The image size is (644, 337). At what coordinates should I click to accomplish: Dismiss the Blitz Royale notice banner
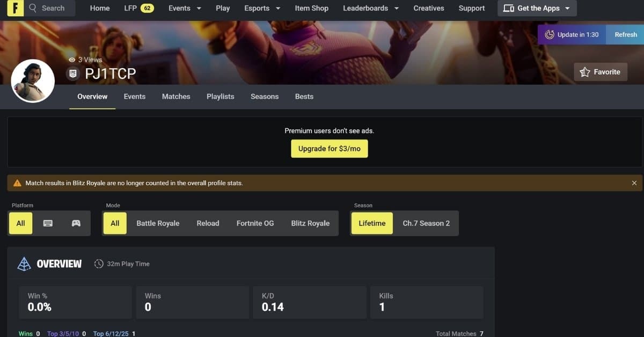(634, 183)
